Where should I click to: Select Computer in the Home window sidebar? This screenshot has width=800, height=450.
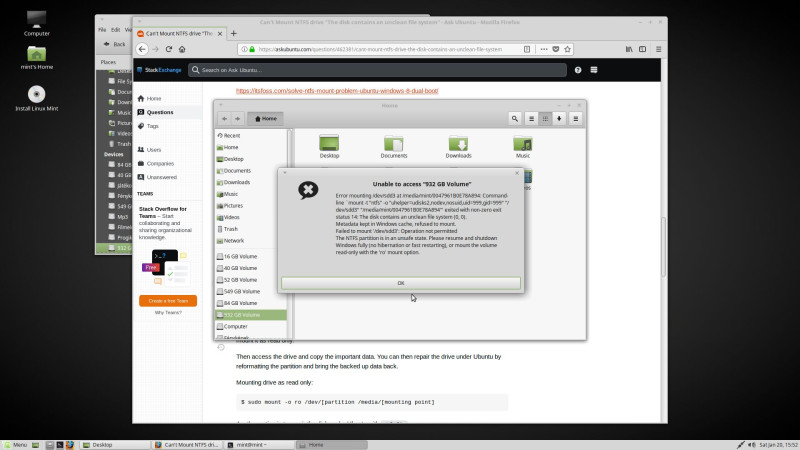tap(251, 327)
